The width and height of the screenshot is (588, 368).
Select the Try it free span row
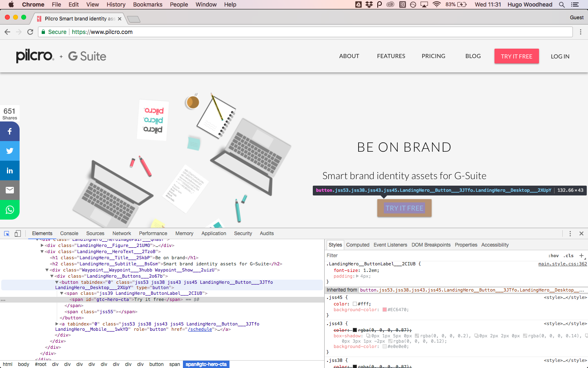coord(162,299)
